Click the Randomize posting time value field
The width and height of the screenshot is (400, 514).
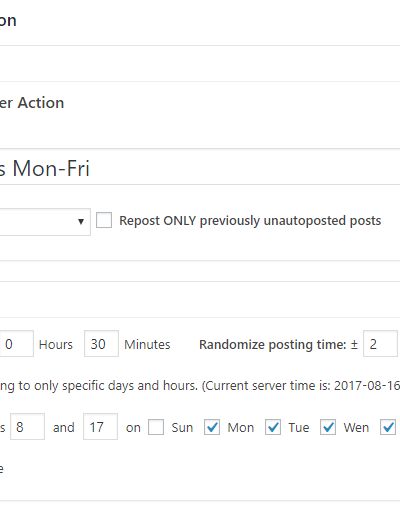380,344
